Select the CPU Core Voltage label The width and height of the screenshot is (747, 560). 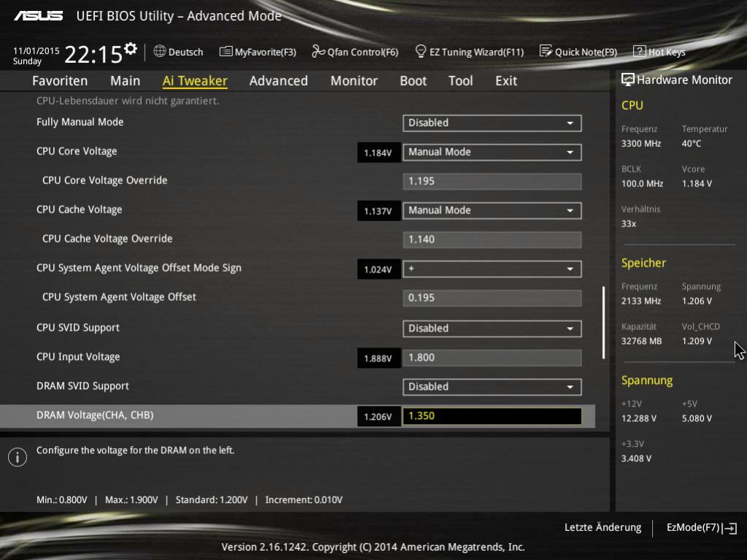point(77,151)
